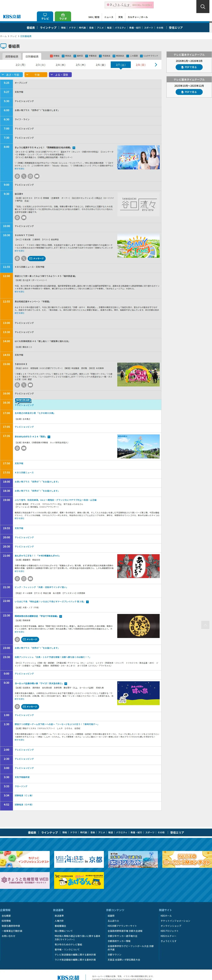Select the 2/8 (日) date tab
The width and height of the screenshot is (212, 980).
pyautogui.click(x=141, y=65)
